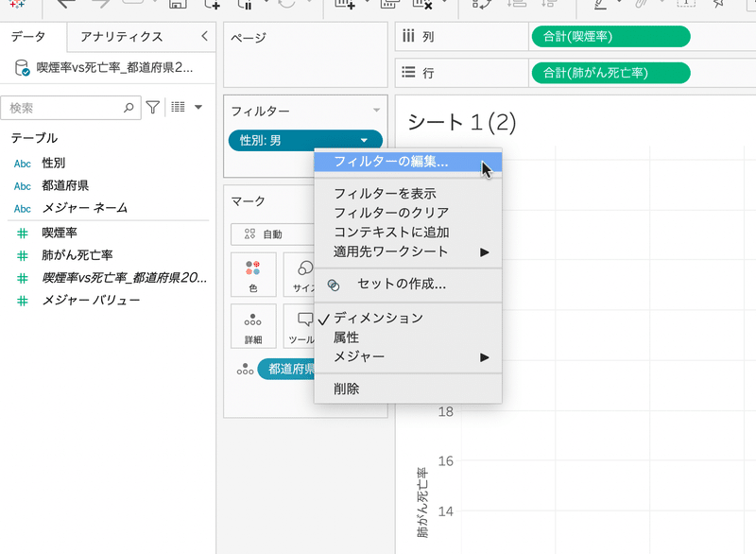Select the 肺がん死亡率 measure field
The height and width of the screenshot is (554, 756).
pos(77,255)
